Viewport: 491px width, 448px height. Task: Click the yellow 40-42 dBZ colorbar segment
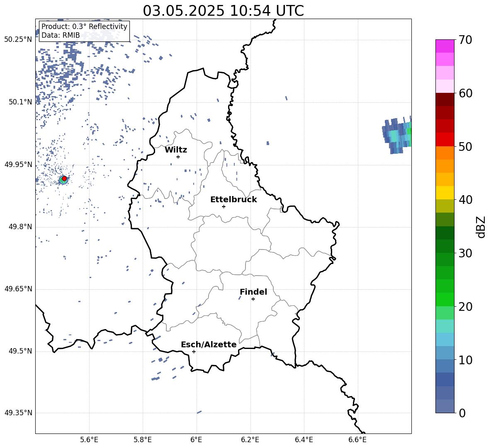tap(445, 193)
